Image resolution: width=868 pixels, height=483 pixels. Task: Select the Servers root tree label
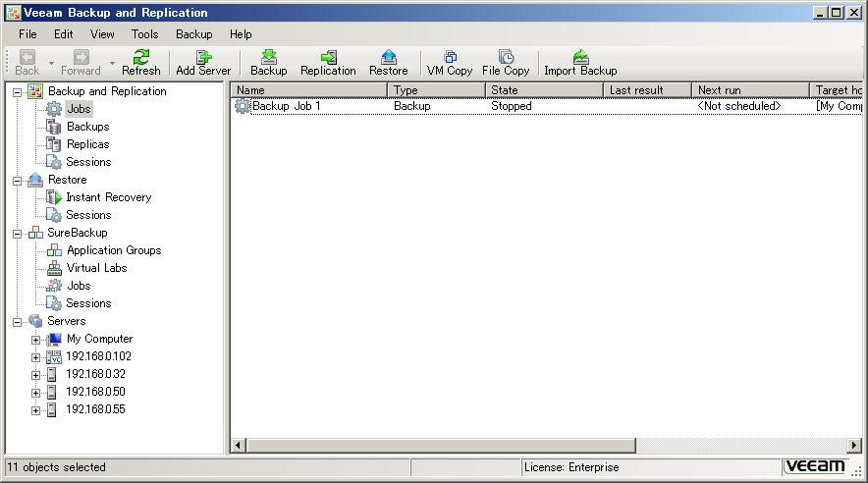(x=67, y=321)
